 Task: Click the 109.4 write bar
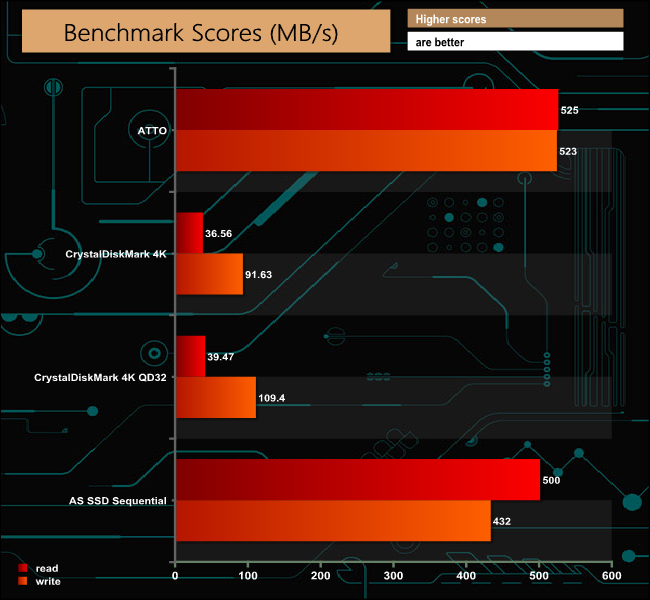click(216, 397)
